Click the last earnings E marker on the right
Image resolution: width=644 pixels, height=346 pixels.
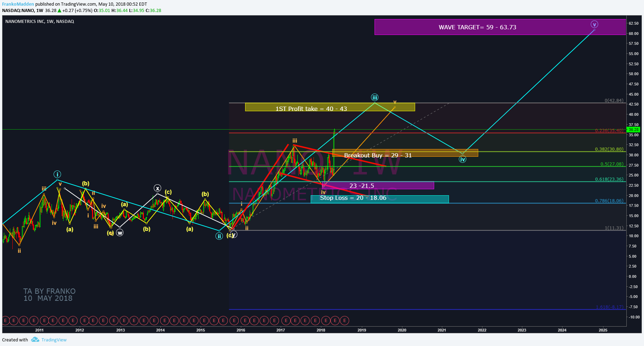[x=345, y=321]
